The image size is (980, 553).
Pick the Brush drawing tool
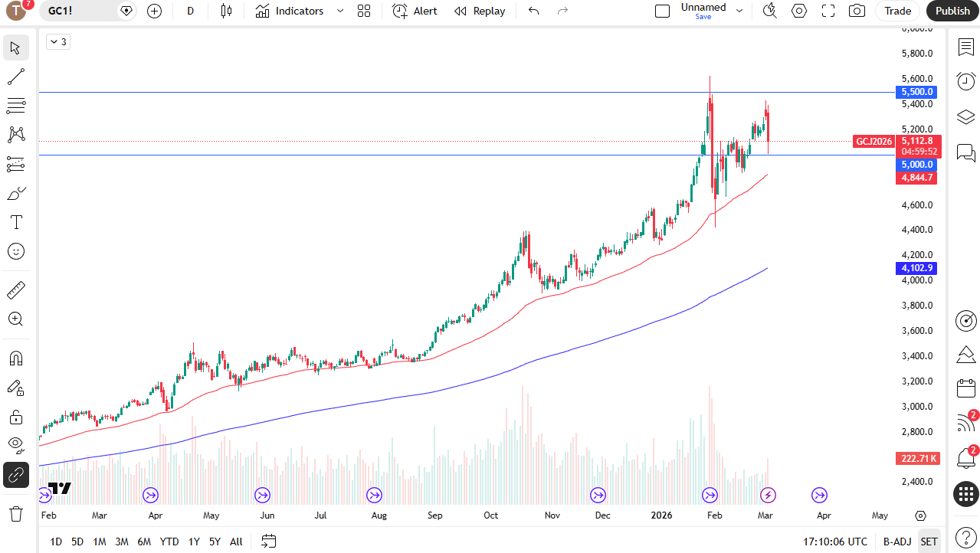point(15,193)
